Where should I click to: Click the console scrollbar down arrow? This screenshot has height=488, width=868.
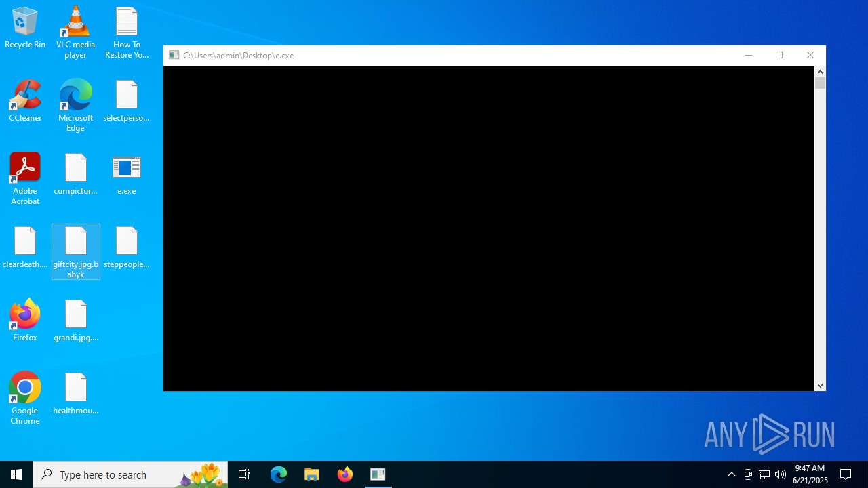(820, 386)
